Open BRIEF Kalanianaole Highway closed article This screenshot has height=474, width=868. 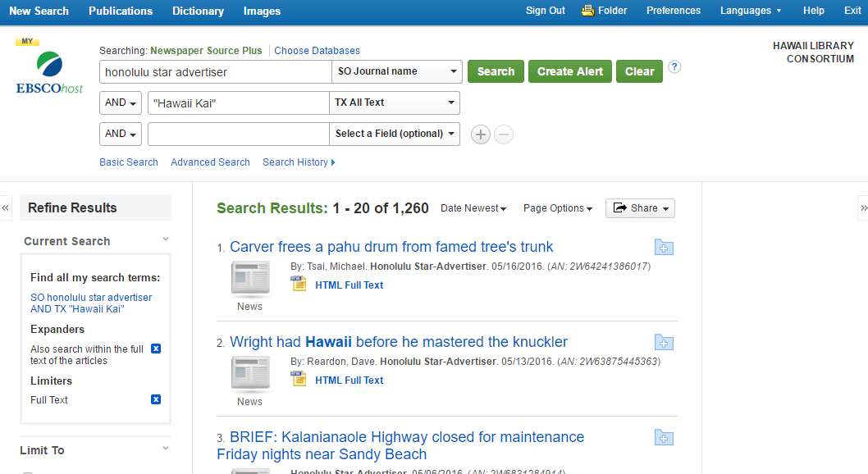400,445
